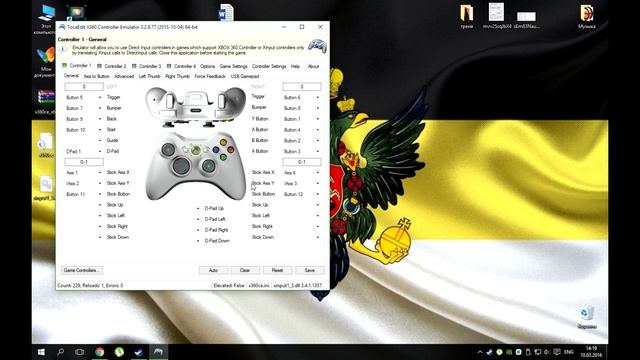Open the Recycle Bin on the desktop
Viewport: 640px width, 360px height.
point(587,318)
